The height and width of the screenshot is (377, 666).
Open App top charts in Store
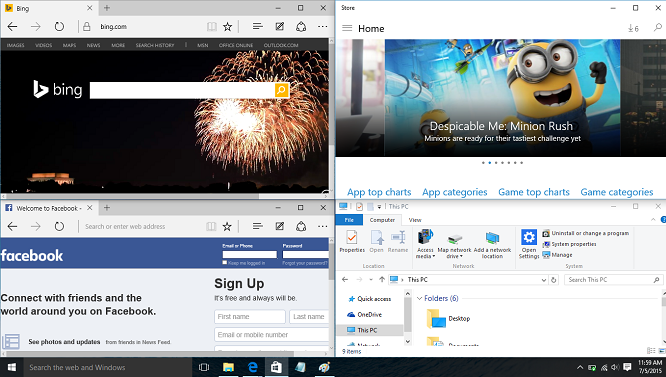coord(379,192)
